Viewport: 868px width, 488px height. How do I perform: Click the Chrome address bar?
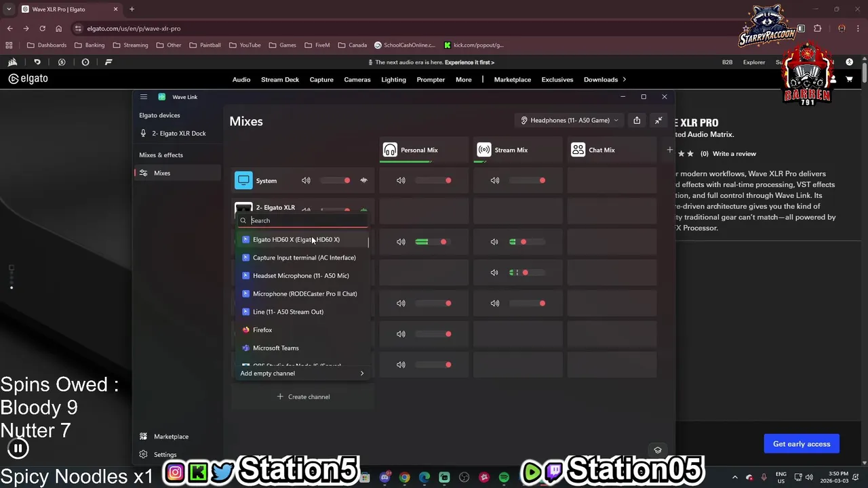407,28
